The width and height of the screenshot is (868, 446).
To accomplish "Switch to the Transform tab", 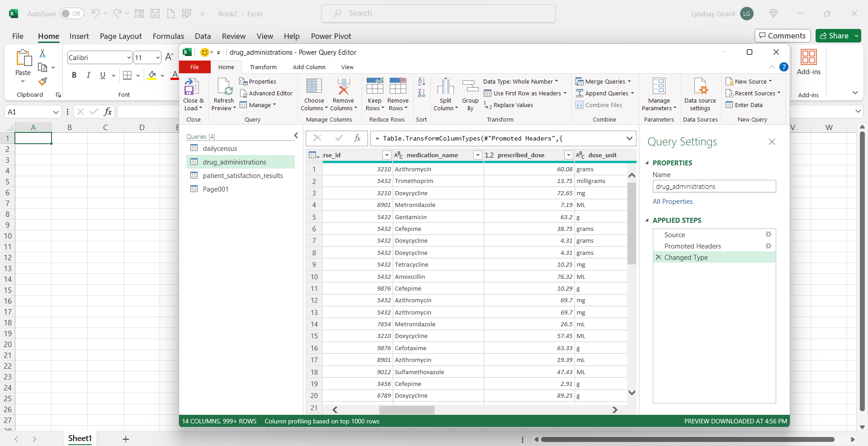I will click(263, 67).
